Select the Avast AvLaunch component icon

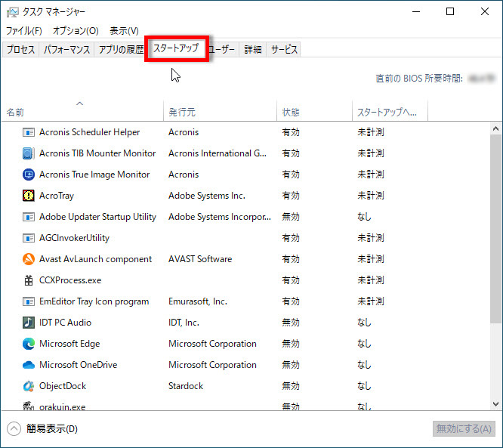pyautogui.click(x=29, y=259)
